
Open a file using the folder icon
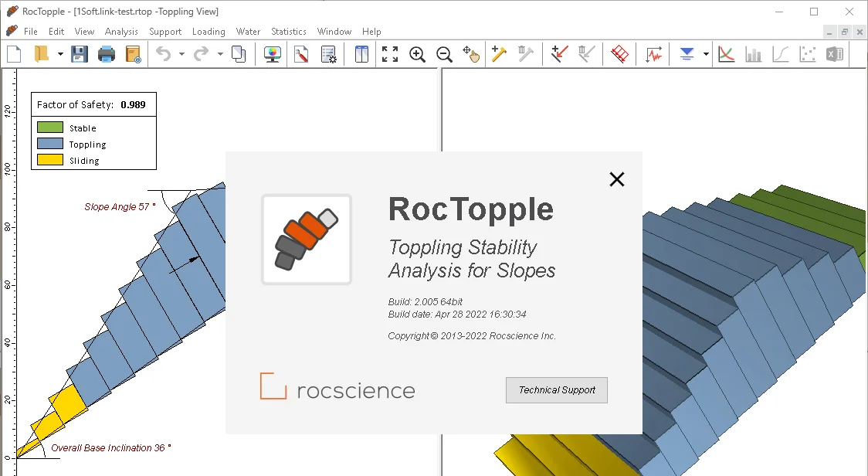tap(42, 54)
